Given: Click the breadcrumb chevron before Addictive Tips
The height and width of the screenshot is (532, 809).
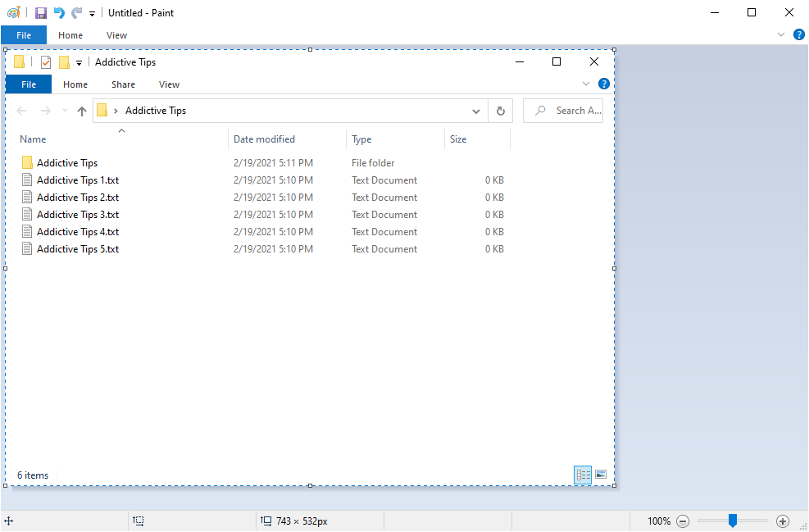Looking at the screenshot, I should (116, 111).
